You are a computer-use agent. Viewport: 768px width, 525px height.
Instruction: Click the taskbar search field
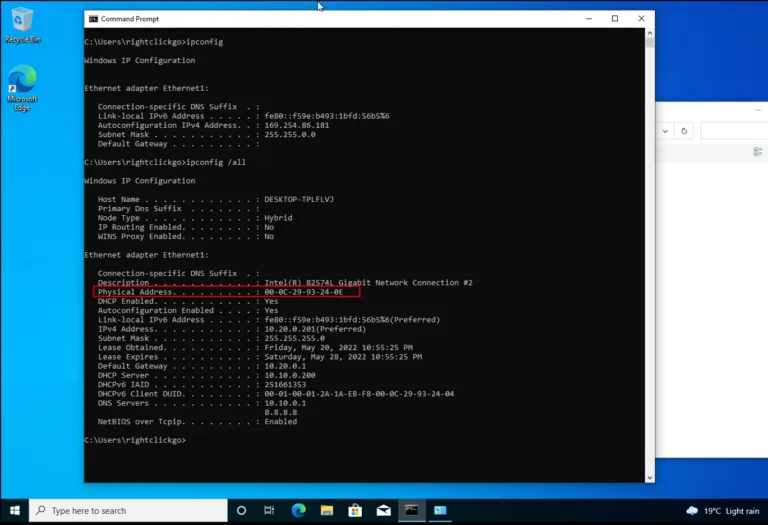click(x=129, y=511)
